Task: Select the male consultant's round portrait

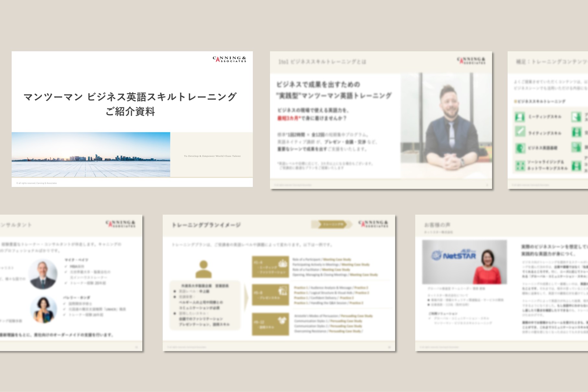Action: coord(43,274)
